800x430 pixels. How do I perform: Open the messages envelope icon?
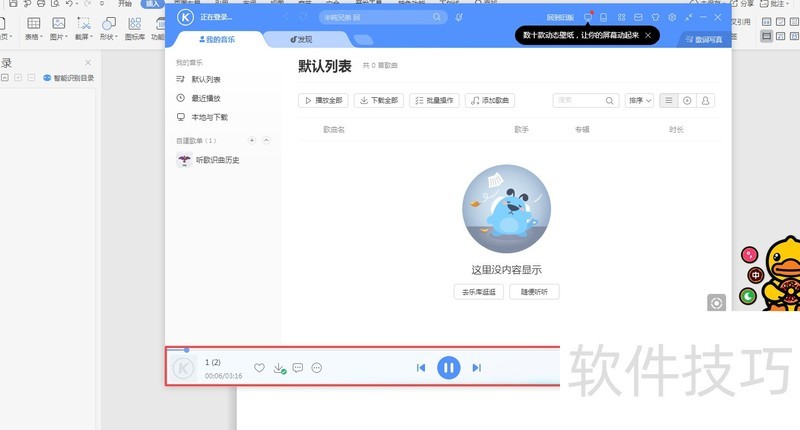(638, 17)
